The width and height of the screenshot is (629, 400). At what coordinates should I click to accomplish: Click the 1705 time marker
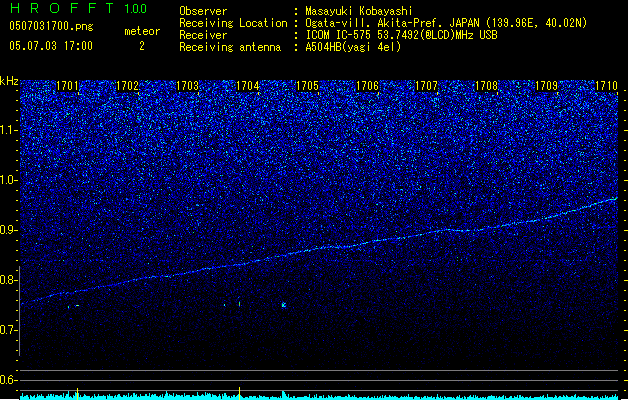coord(307,86)
